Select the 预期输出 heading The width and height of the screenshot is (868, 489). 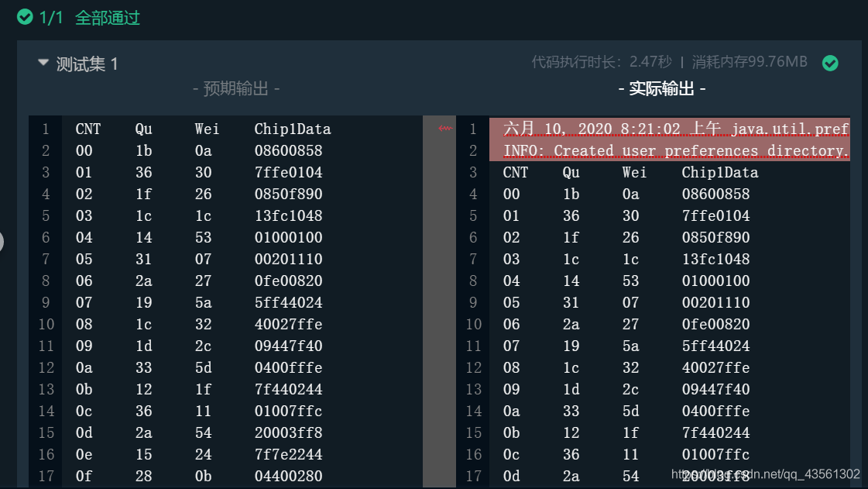[x=236, y=88]
